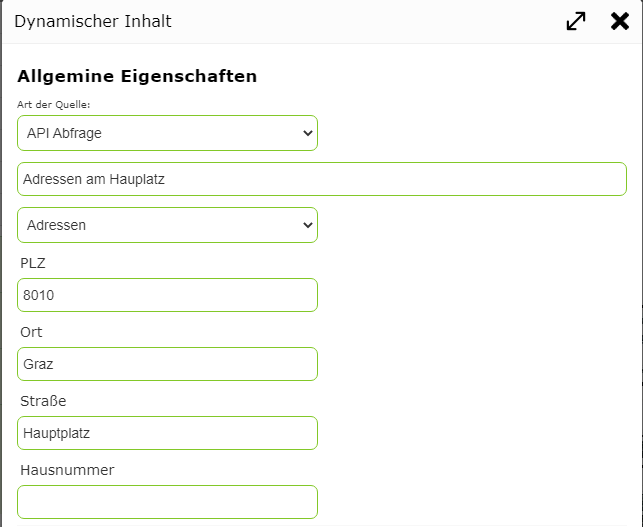This screenshot has width=643, height=527.
Task: Focus the 'Adressen am Hauplatz' name field
Action: (322, 179)
